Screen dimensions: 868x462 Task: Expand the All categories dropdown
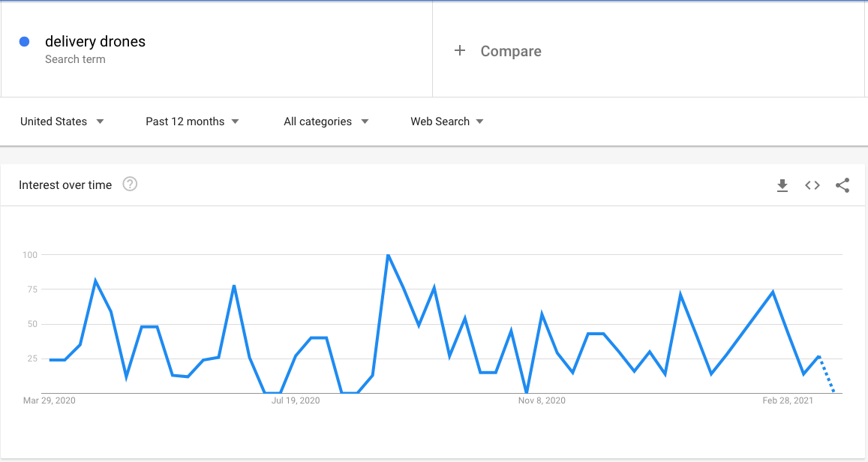point(326,121)
